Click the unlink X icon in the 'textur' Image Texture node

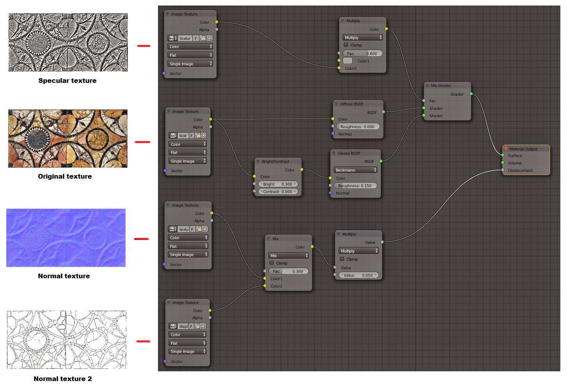tap(210, 38)
